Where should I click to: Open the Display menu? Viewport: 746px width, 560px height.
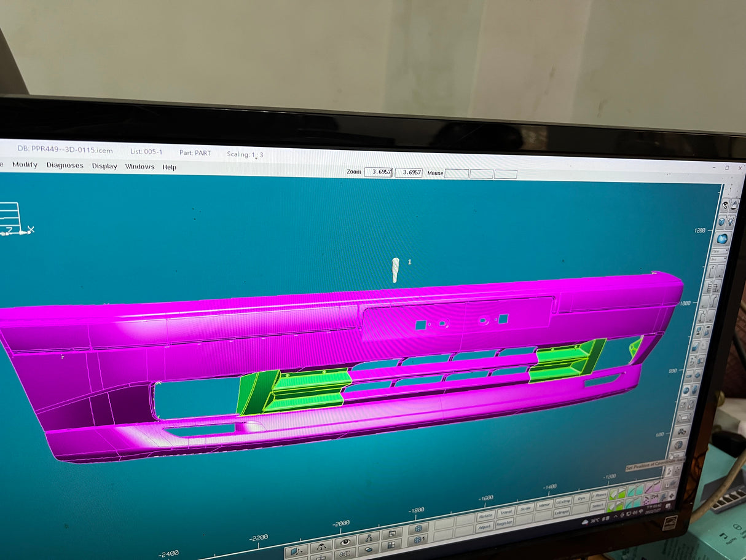[x=104, y=166]
